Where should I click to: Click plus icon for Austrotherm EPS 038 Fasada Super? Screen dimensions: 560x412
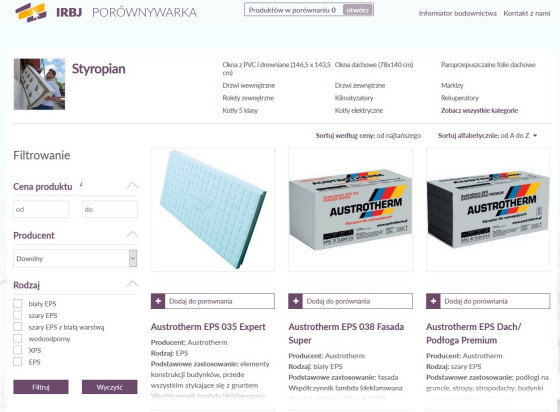(295, 301)
